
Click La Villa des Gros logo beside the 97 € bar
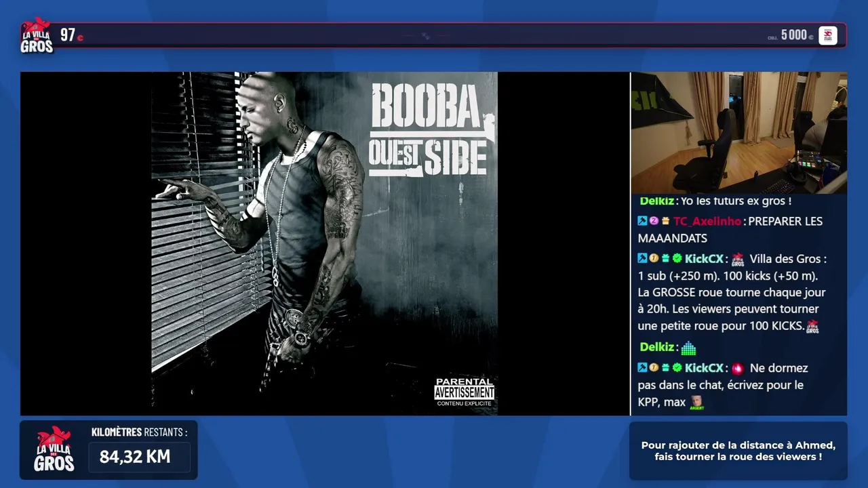(37, 35)
